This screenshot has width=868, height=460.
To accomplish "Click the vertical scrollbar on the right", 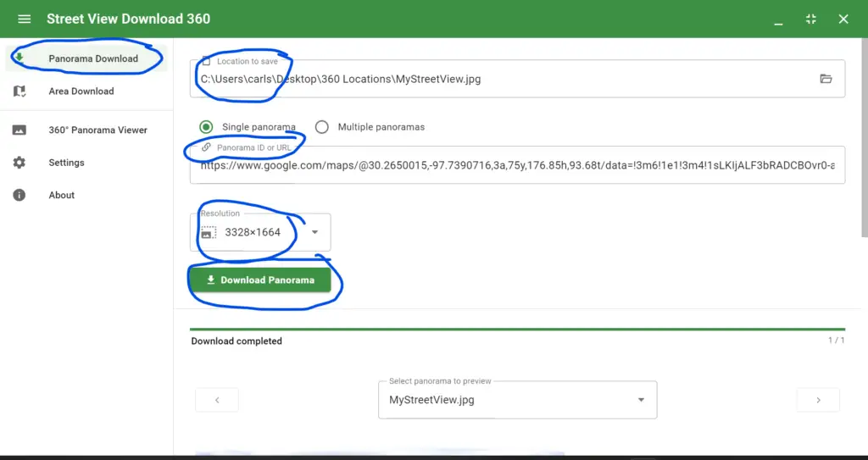I will 865,137.
